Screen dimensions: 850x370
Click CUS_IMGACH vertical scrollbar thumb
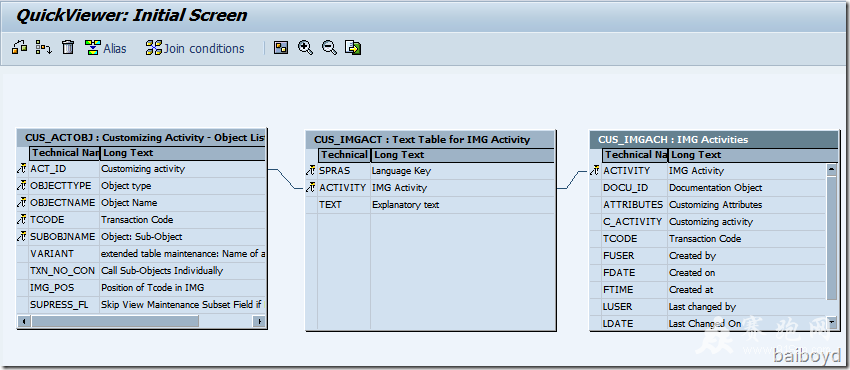pyautogui.click(x=832, y=237)
